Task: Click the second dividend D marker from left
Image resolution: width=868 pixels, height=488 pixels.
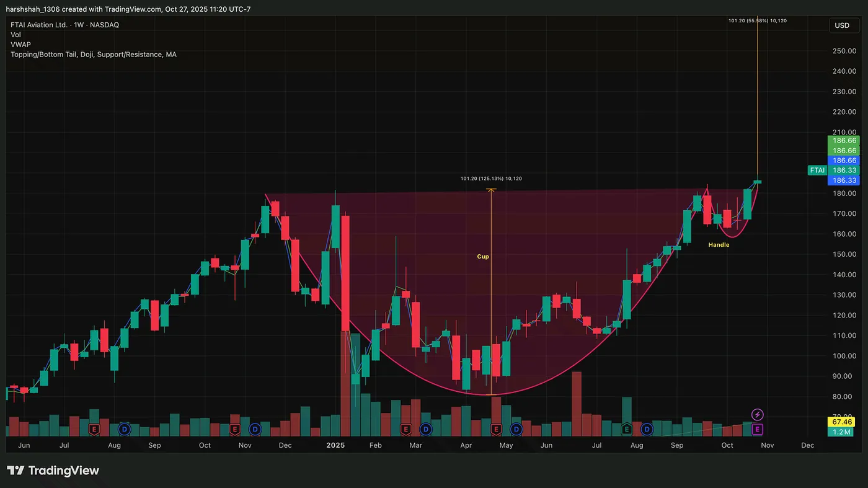Action: coord(255,428)
